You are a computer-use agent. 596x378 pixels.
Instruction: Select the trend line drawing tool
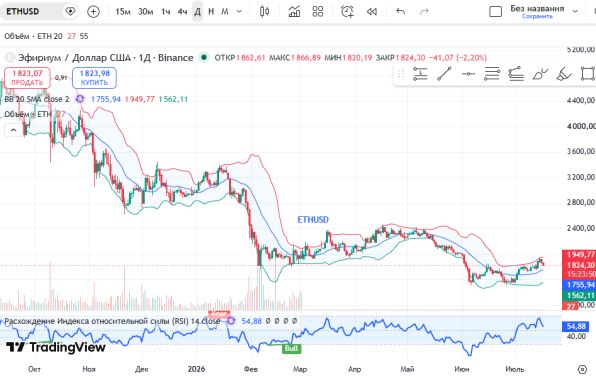coord(444,74)
